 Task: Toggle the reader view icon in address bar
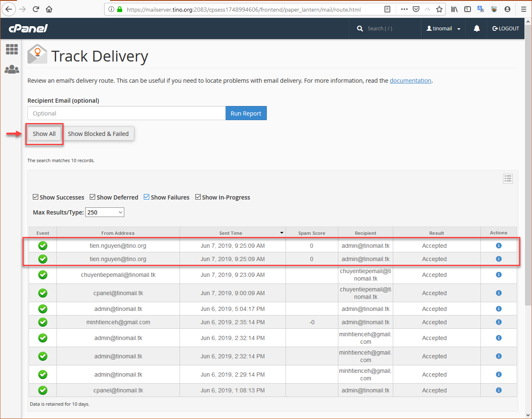387,9
